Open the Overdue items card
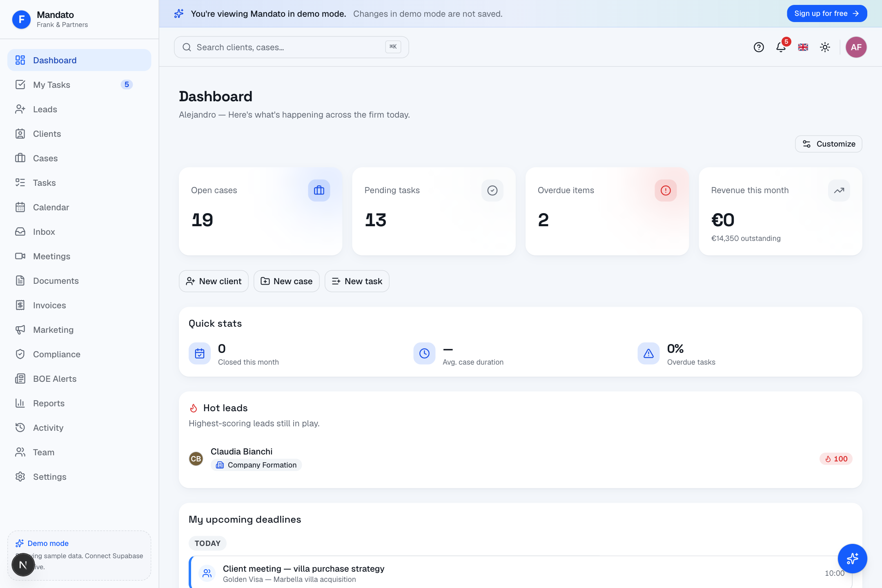This screenshot has width=882, height=588. [607, 211]
